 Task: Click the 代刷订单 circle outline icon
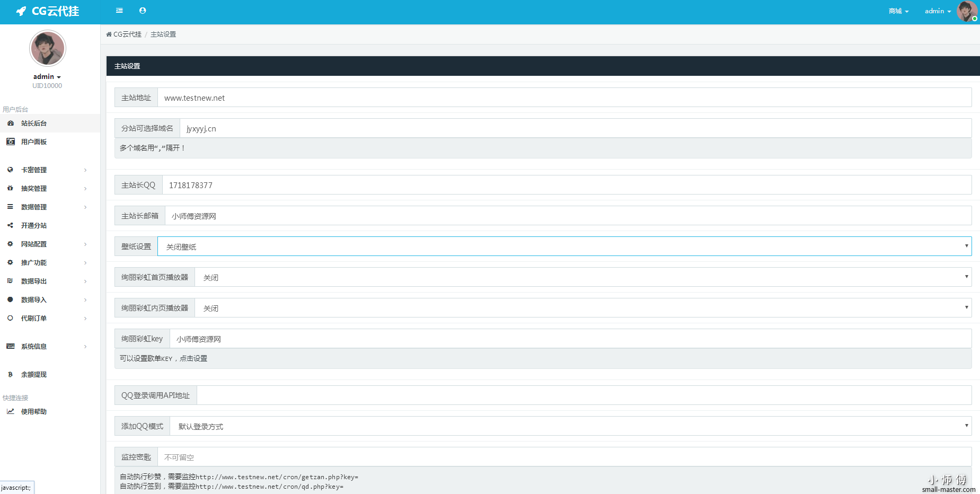point(10,318)
